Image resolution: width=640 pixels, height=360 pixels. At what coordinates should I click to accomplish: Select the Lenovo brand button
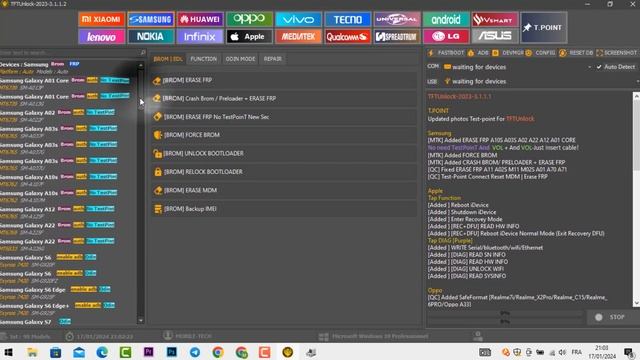pos(101,37)
